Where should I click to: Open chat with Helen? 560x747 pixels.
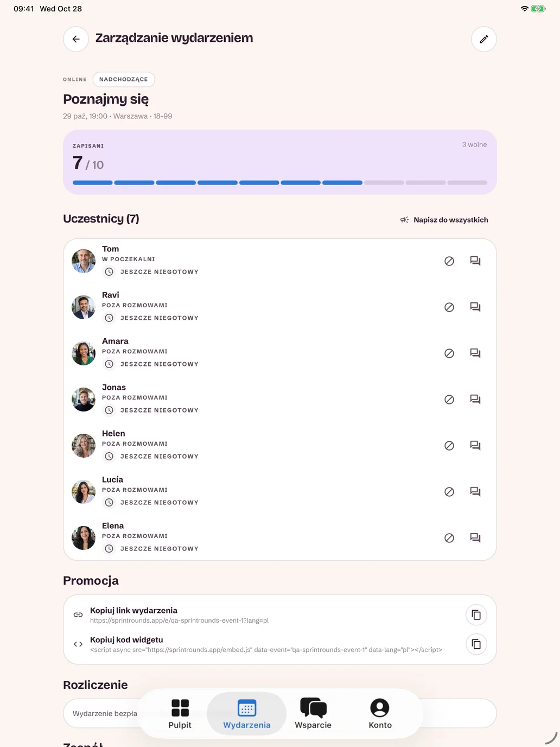coord(475,446)
